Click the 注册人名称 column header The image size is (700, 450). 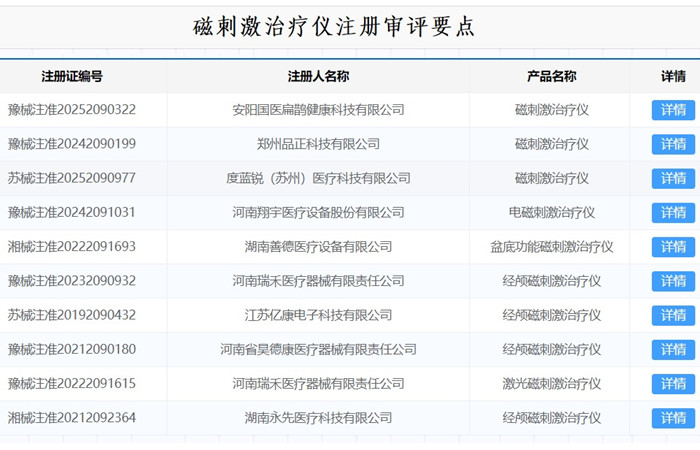(x=318, y=76)
